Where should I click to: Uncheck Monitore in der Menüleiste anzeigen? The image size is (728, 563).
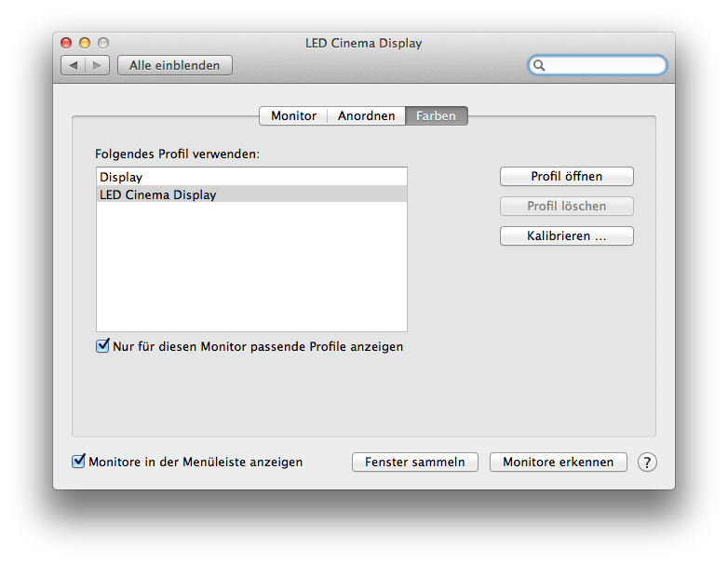click(x=78, y=461)
